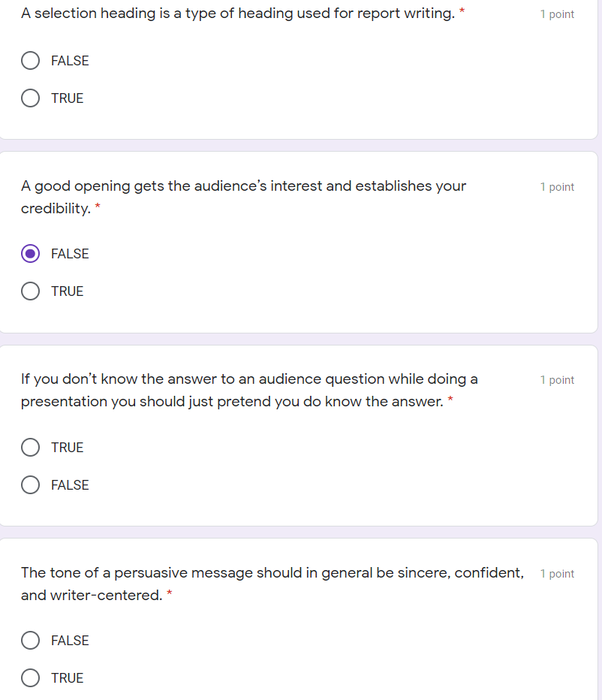Click the FALSE label on the credibility question
The width and height of the screenshot is (602, 700).
[x=70, y=253]
